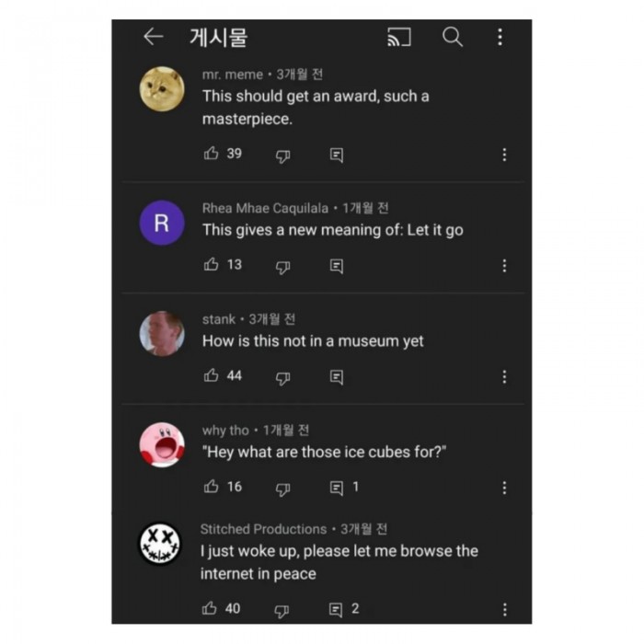Like the ice cubes comment

point(212,487)
